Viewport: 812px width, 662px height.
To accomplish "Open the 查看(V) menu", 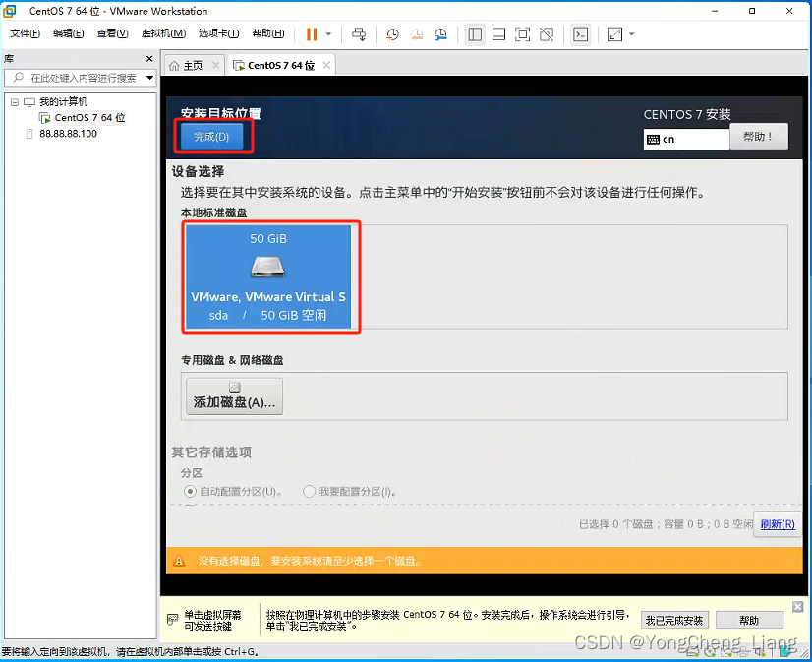I will coord(112,33).
